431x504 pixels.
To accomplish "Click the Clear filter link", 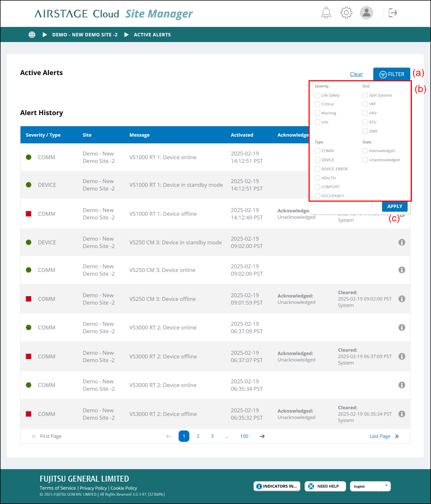I will click(356, 74).
